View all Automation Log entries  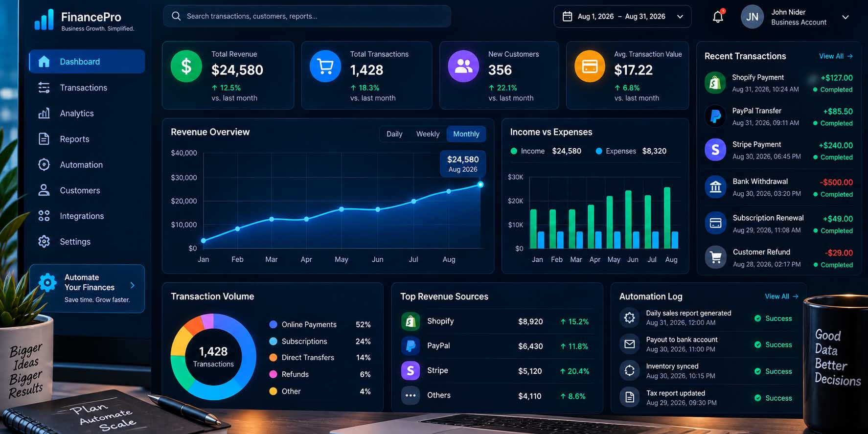pos(781,297)
